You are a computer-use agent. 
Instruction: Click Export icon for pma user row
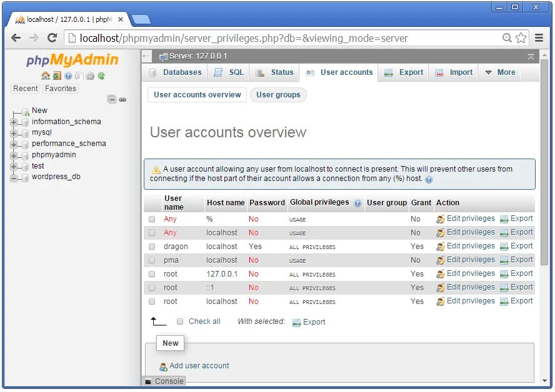point(504,260)
